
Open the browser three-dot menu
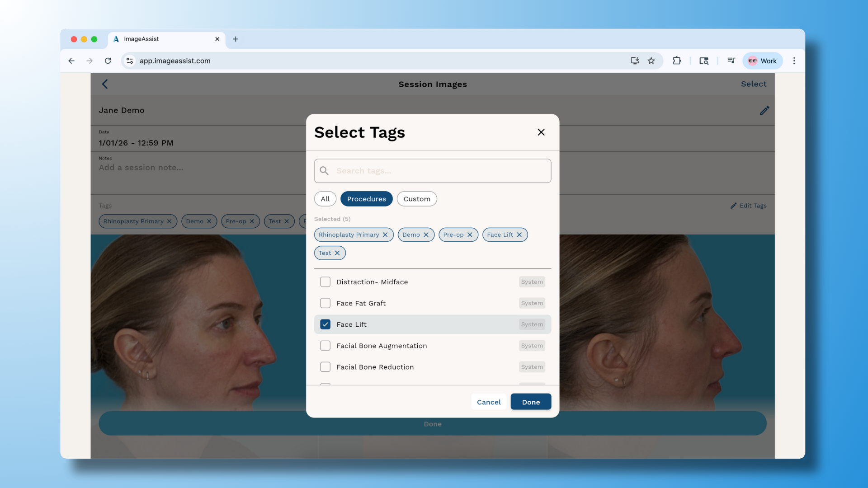794,61
